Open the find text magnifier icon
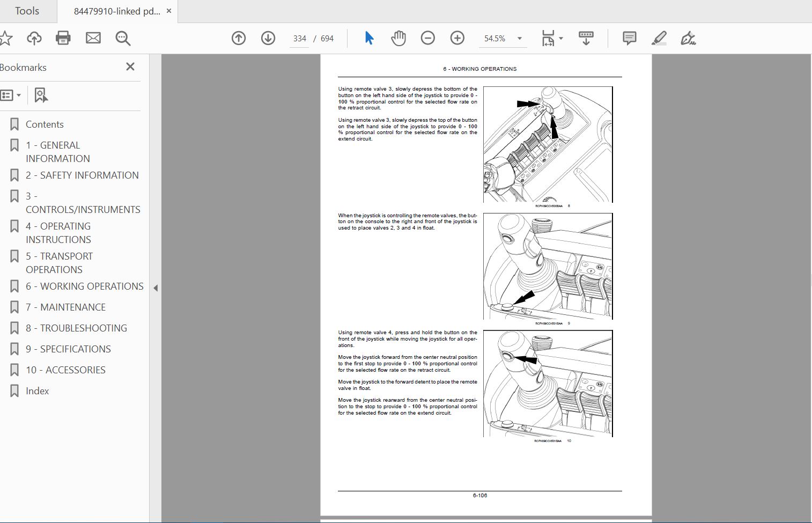The height and width of the screenshot is (523, 812). [x=123, y=38]
